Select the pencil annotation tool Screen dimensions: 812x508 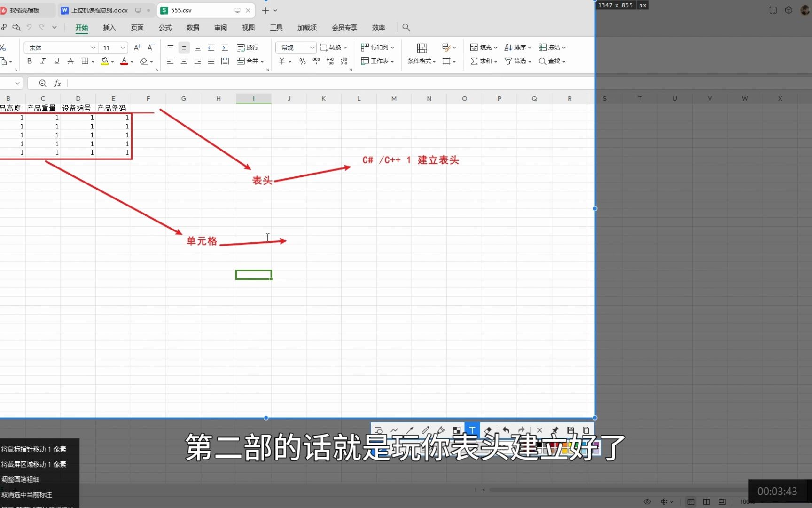pyautogui.click(x=425, y=430)
